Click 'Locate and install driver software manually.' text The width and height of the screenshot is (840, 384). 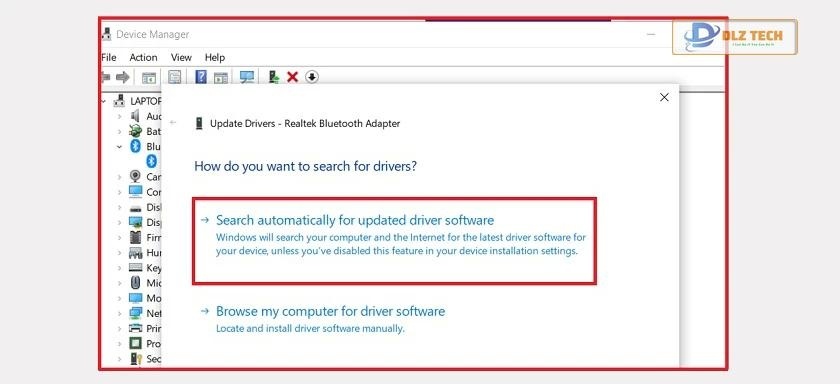point(310,328)
